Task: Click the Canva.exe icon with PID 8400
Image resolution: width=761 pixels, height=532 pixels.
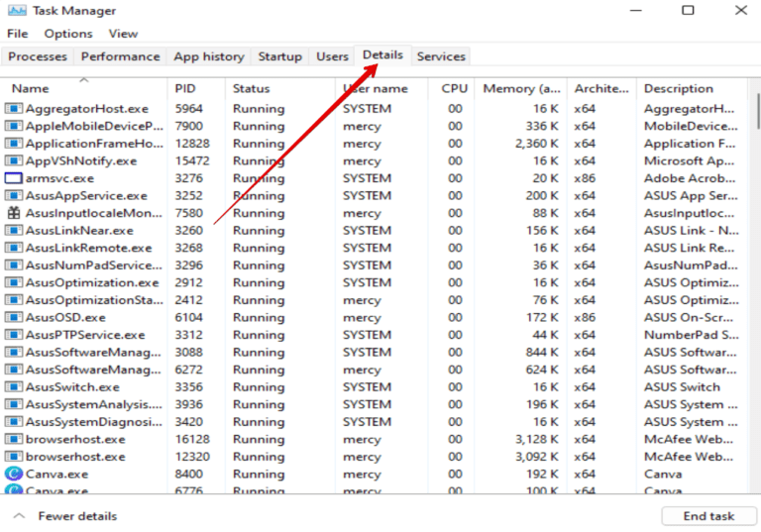Action: tap(14, 475)
